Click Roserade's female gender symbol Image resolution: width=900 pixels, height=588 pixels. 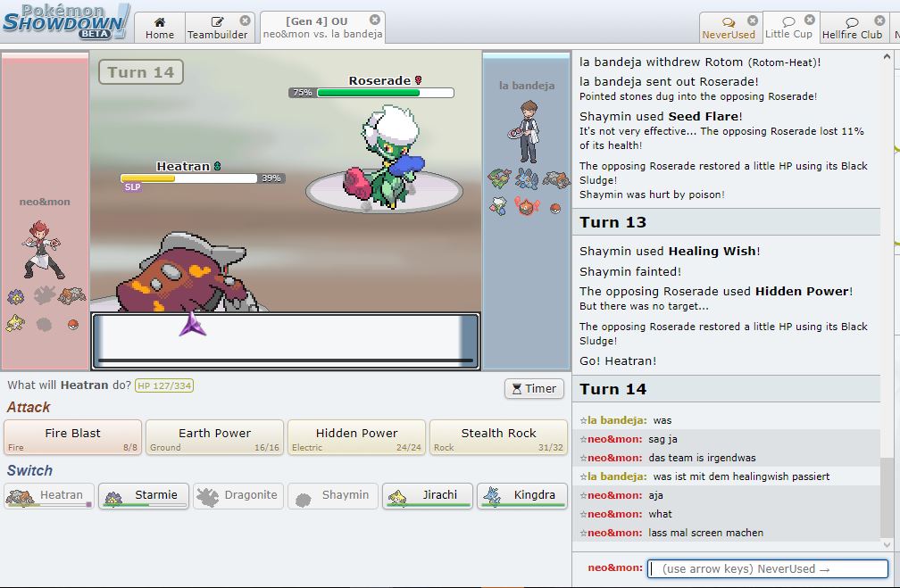(419, 80)
